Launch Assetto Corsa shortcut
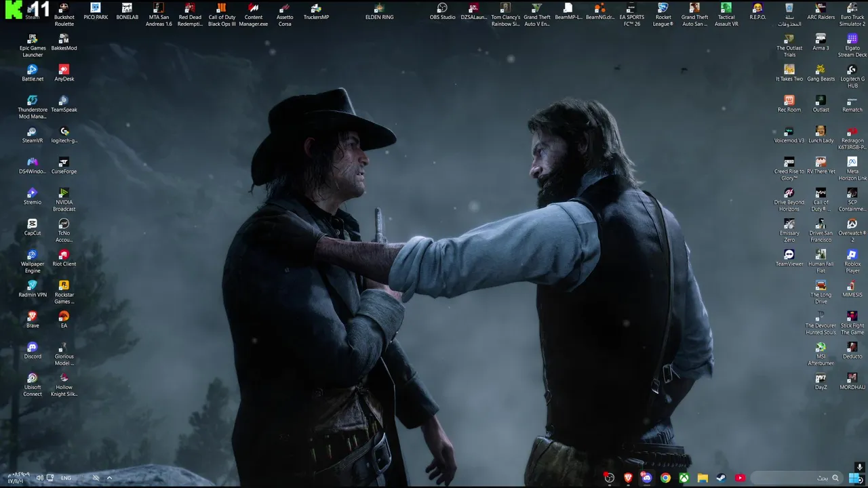The image size is (868, 488). point(285,14)
